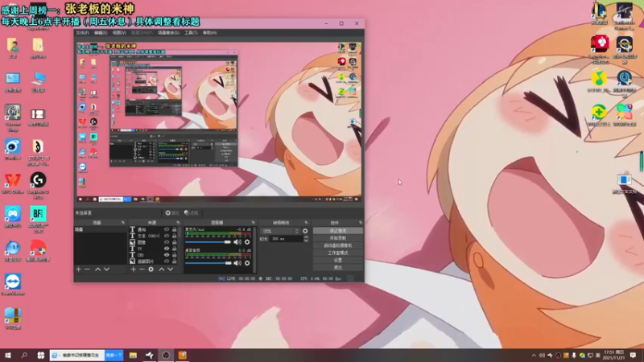
Task: Open 场景集合(S) menu in OBS
Action: tap(169, 33)
